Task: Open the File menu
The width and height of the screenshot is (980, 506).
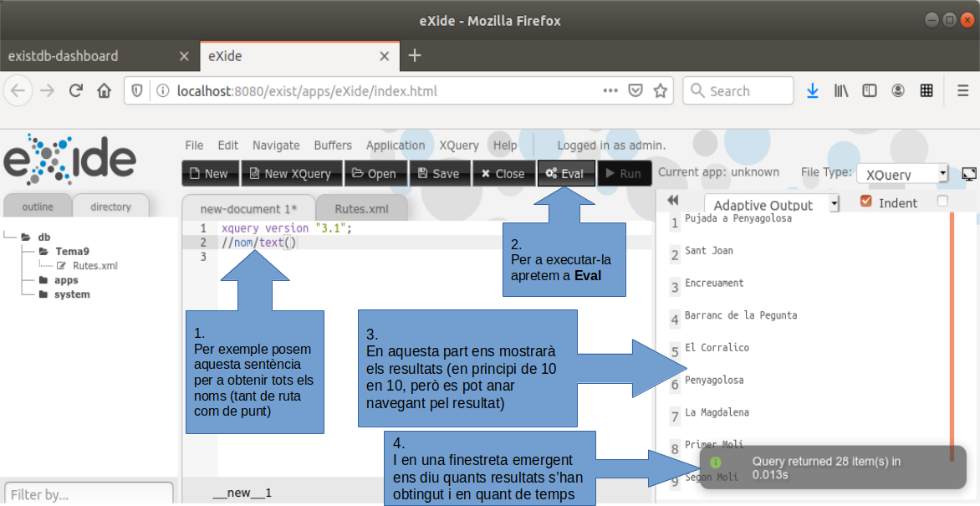Action: point(194,145)
